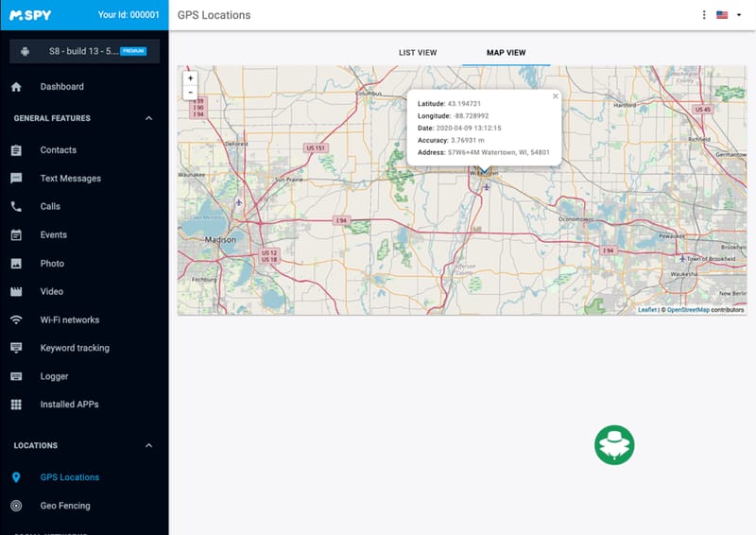
Task: Open the language dropdown arrow
Action: (x=739, y=15)
